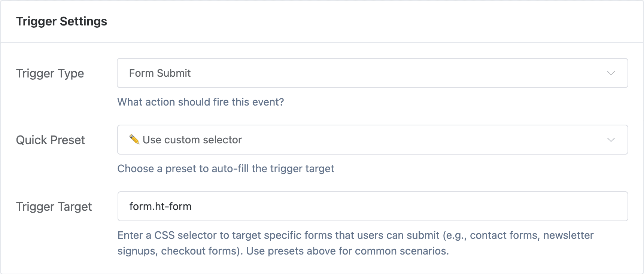Click the Trigger Settings panel body
Viewport: 644px width, 274px height.
(322, 157)
